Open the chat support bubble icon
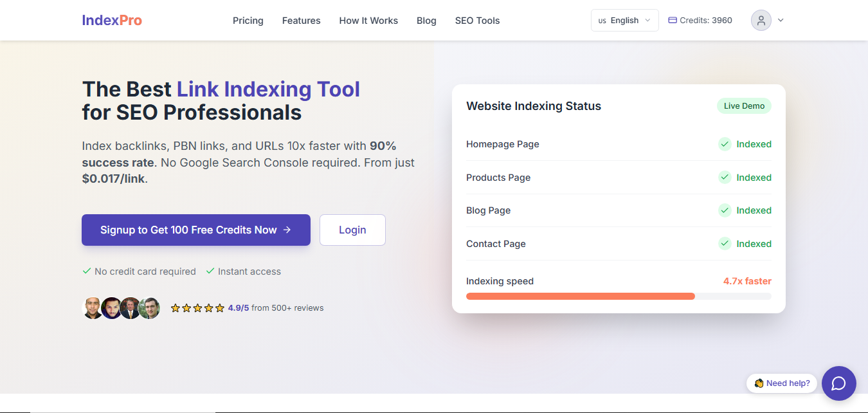 838,383
